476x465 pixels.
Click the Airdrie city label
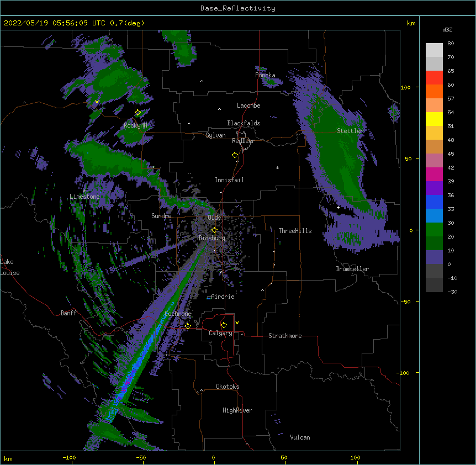[x=223, y=297]
